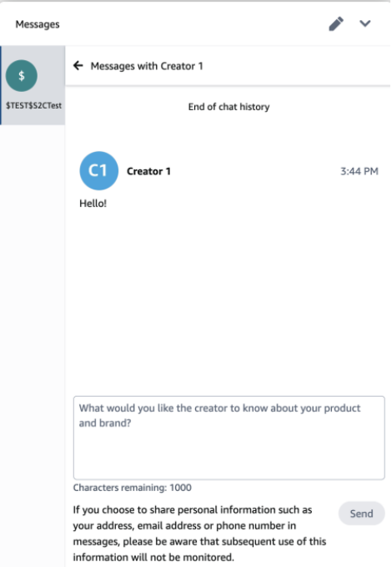Click the Characters remaining: 1000 counter
The height and width of the screenshot is (567, 392).
(x=133, y=488)
